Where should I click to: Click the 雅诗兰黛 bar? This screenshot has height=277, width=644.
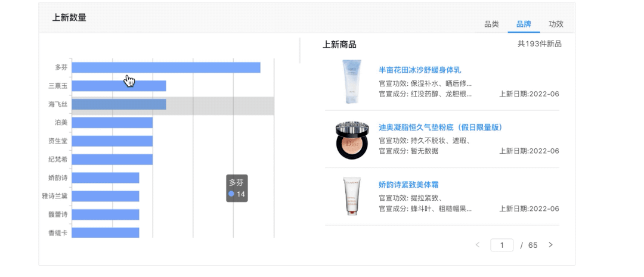[106, 196]
